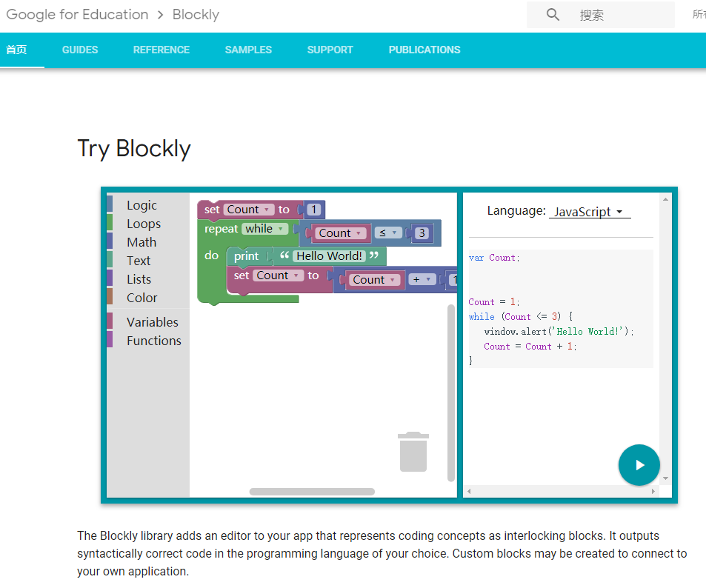Click the 'var Count;' code line
This screenshot has height=588, width=706.
point(494,258)
